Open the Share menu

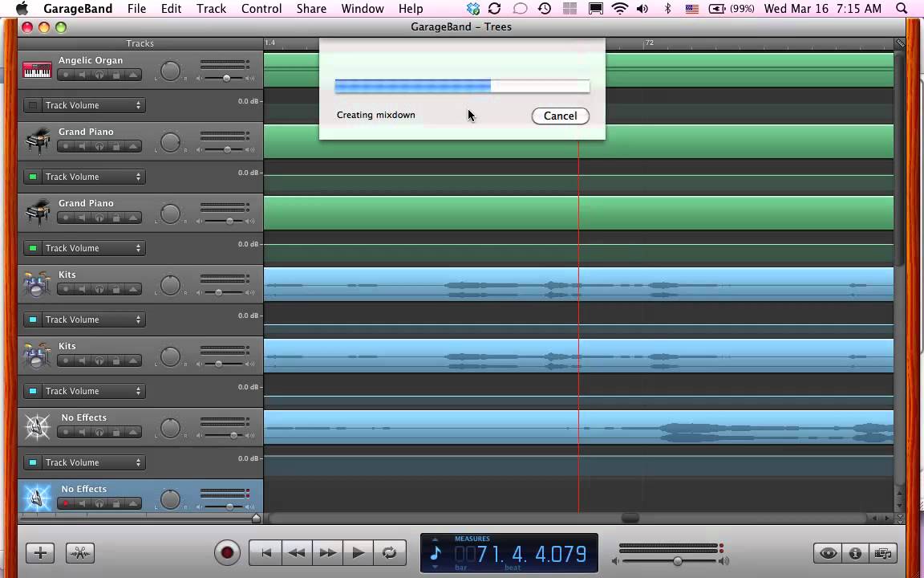click(311, 8)
